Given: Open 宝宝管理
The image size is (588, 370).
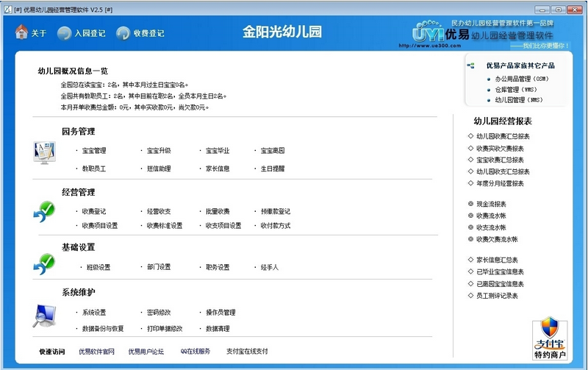Looking at the screenshot, I should (94, 151).
